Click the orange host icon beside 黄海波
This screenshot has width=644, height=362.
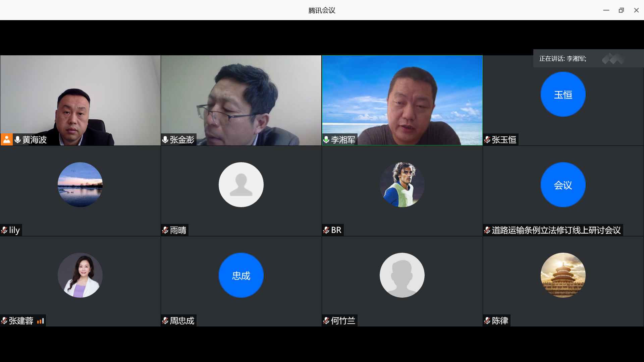(x=6, y=139)
